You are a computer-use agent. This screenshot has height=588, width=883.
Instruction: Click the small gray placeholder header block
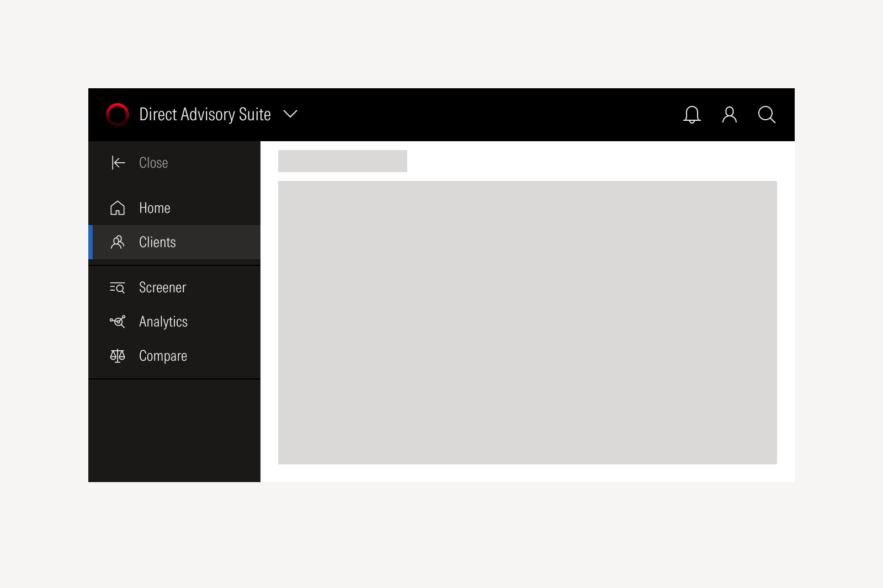[x=342, y=161]
